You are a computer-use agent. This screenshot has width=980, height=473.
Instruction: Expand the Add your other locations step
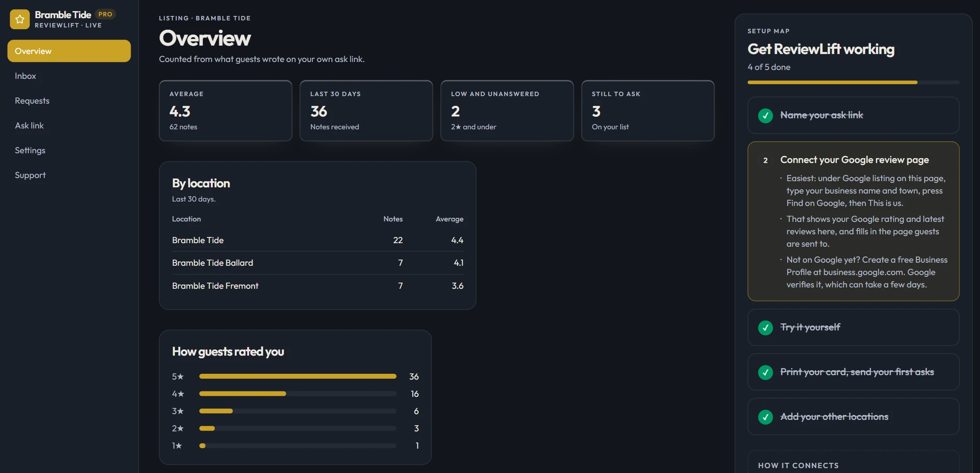(853, 417)
